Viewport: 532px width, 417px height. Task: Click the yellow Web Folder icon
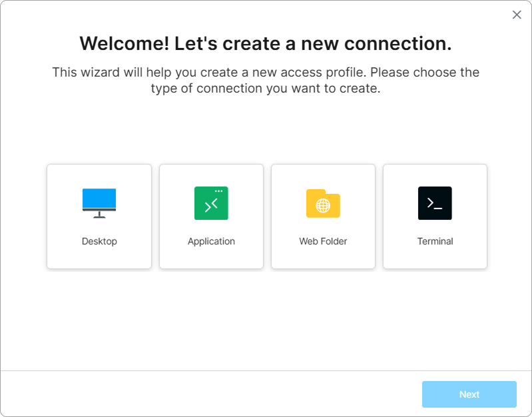coord(323,204)
